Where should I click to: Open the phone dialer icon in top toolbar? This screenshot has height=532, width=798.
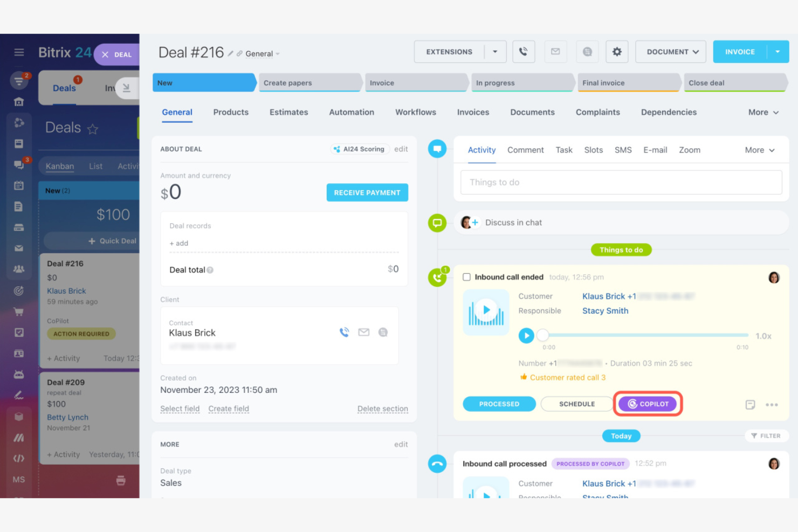[523, 51]
